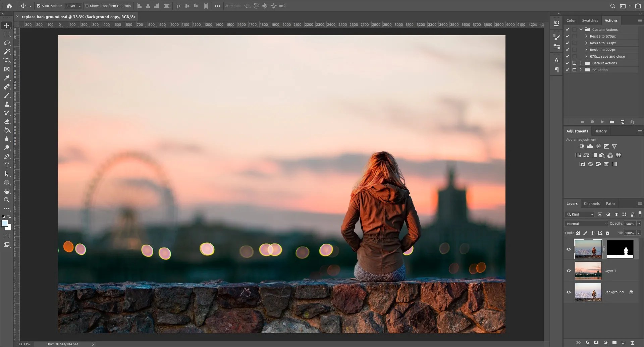Open the Normal blend mode dropdown
The height and width of the screenshot is (347, 644).
point(586,224)
